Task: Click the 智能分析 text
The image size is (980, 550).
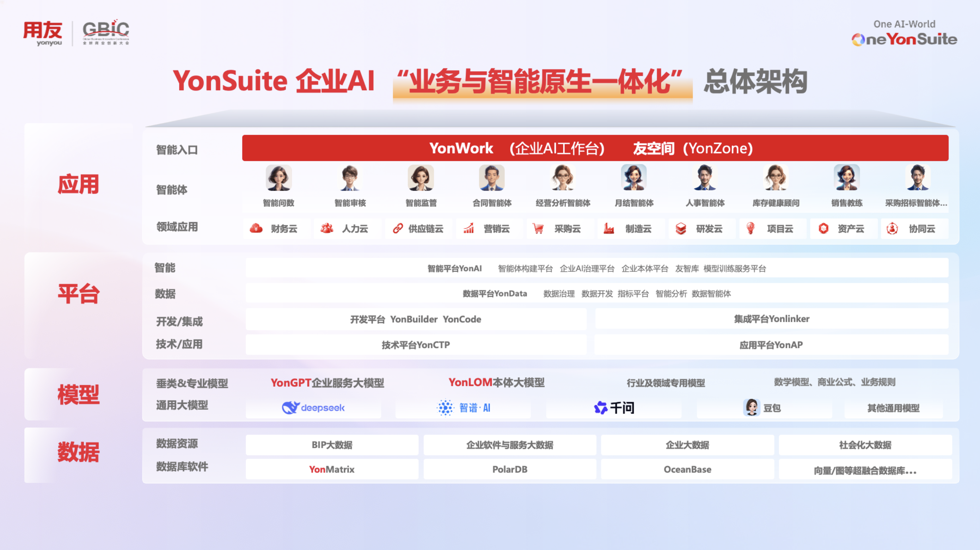Action: pyautogui.click(x=671, y=294)
